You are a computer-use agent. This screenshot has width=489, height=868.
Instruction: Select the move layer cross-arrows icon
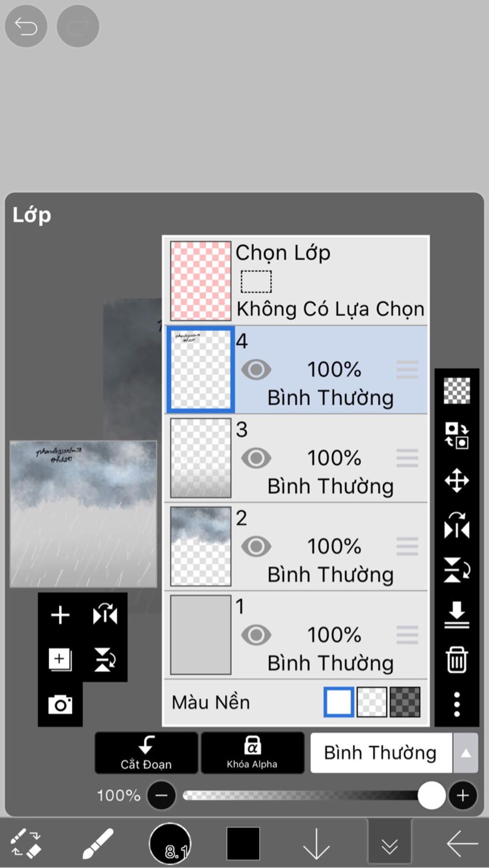[457, 480]
